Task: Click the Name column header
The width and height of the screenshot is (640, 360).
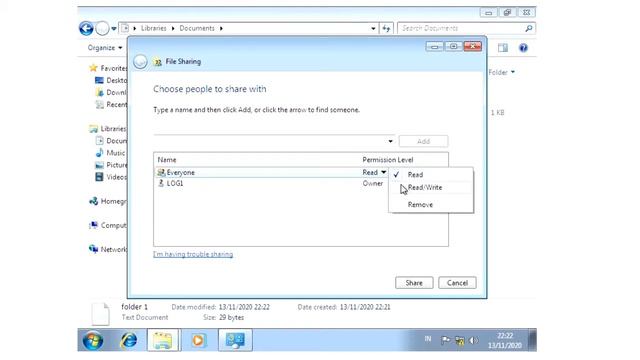Action: pyautogui.click(x=167, y=160)
